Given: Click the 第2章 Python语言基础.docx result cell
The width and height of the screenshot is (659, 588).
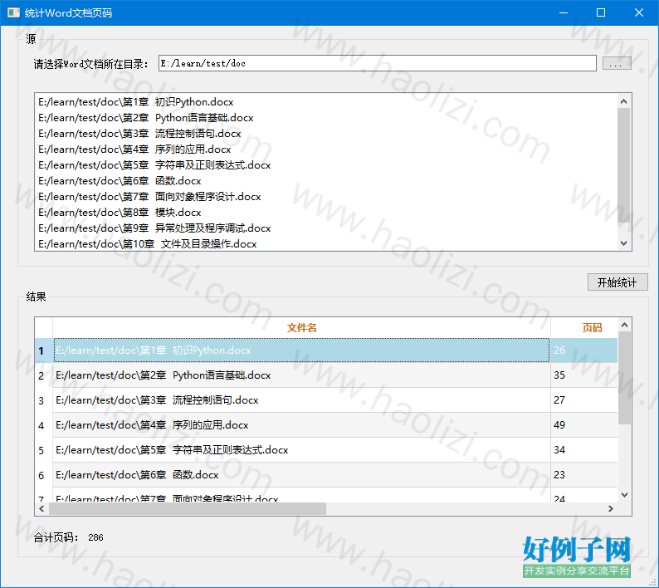Looking at the screenshot, I should coord(302,375).
